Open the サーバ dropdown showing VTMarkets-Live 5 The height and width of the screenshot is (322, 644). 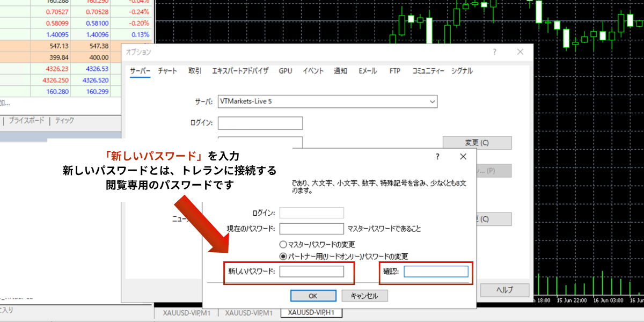click(x=327, y=101)
